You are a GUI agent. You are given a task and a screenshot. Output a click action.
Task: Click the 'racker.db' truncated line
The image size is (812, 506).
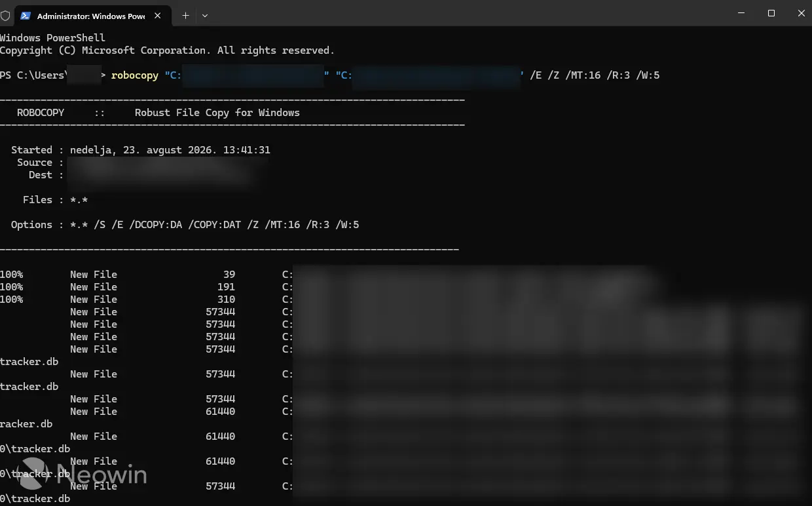tap(26, 424)
